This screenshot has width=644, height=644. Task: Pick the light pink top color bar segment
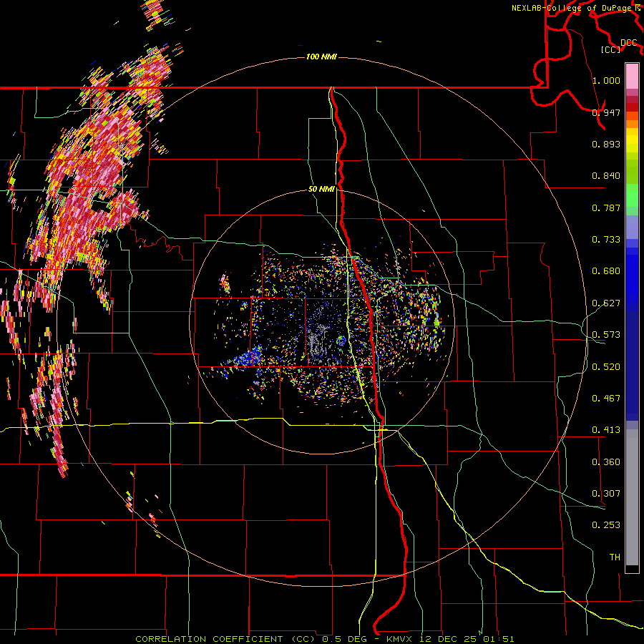pos(632,77)
